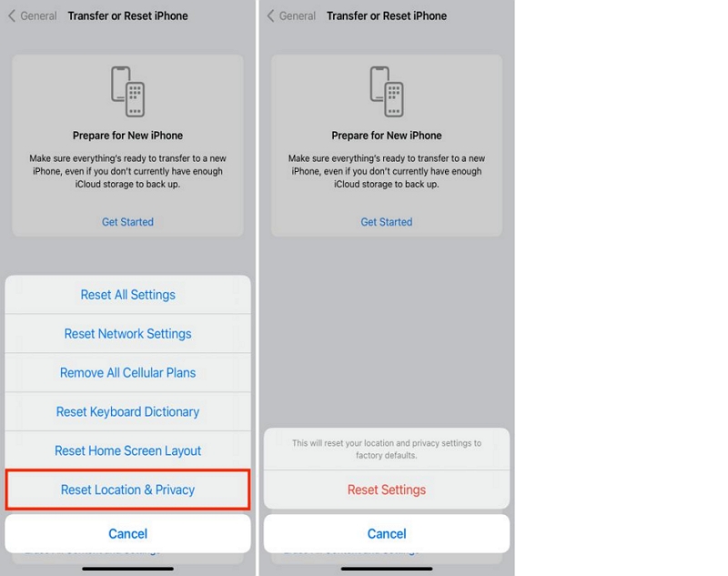Image resolution: width=728 pixels, height=576 pixels.
Task: Choose Reset All Settings
Action: [127, 295]
